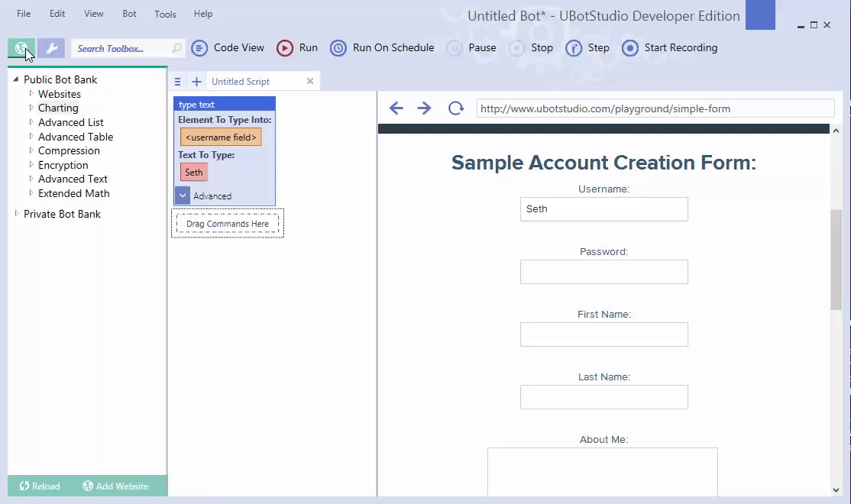The image size is (851, 504).
Task: Open Code View
Action: (x=228, y=48)
